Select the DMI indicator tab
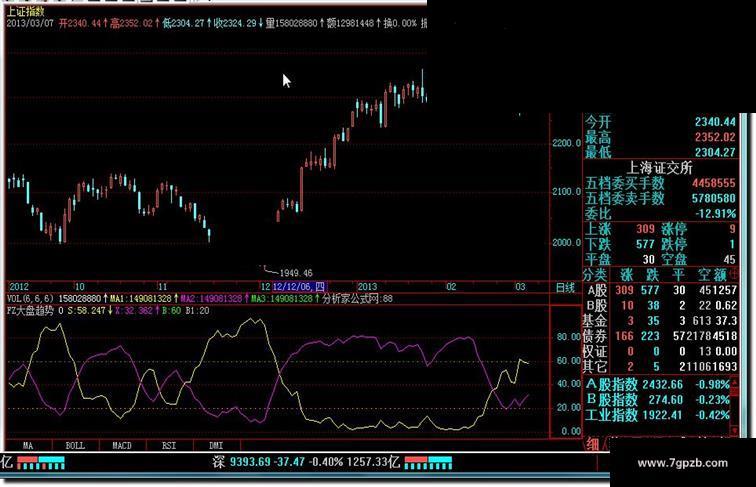The height and width of the screenshot is (487, 756). [x=216, y=446]
